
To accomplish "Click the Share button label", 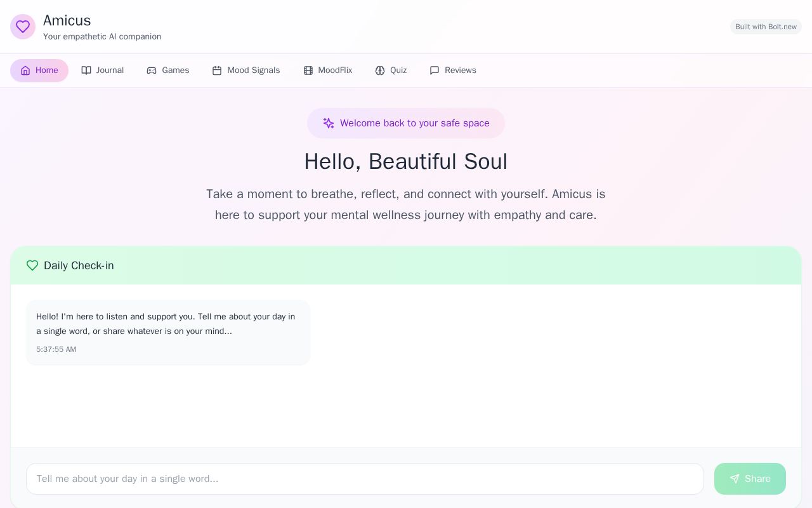I will coord(757,479).
